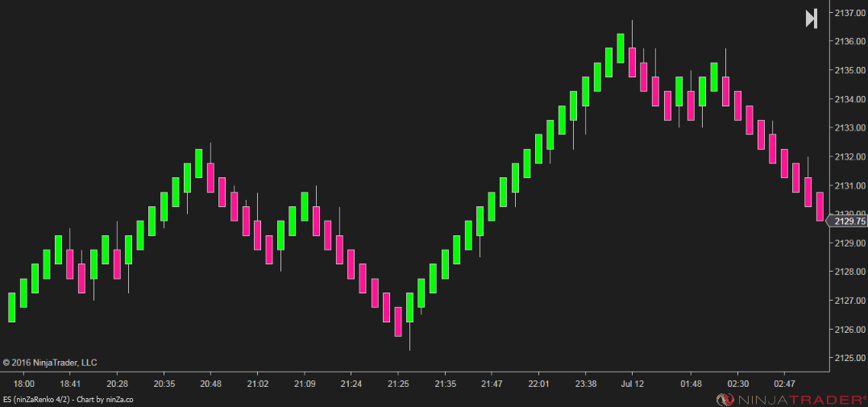Click the last pink candle at right edge
Screen dimensions: 868x407
(x=820, y=206)
